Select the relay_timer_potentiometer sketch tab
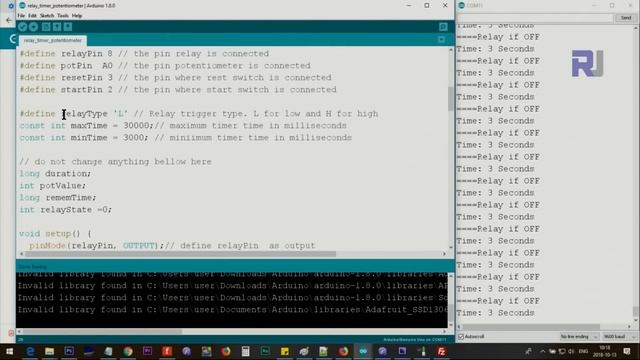This screenshot has height=360, width=640. pos(53,40)
